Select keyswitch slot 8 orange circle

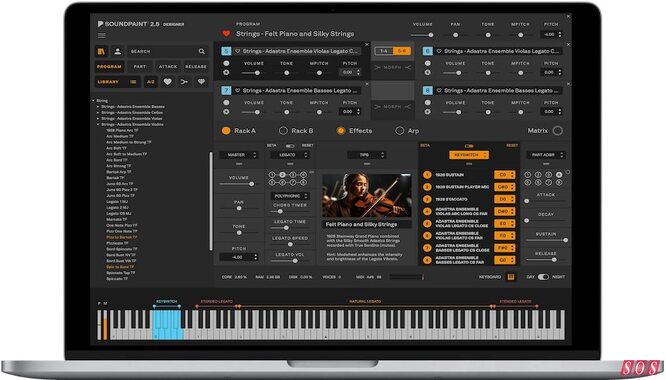(x=427, y=260)
